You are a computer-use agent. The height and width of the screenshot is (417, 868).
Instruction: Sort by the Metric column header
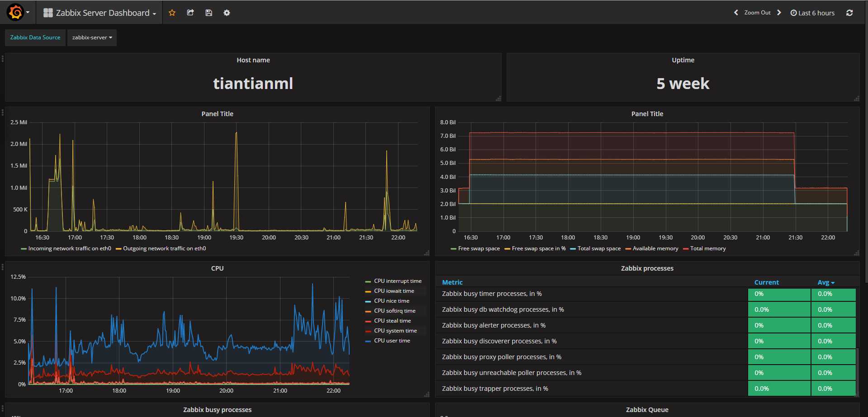(452, 282)
